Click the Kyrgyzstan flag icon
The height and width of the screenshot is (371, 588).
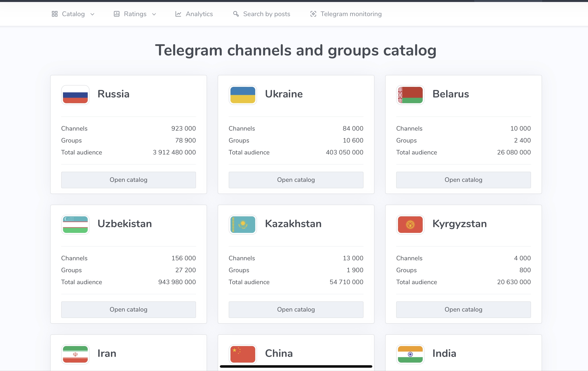pos(410,225)
